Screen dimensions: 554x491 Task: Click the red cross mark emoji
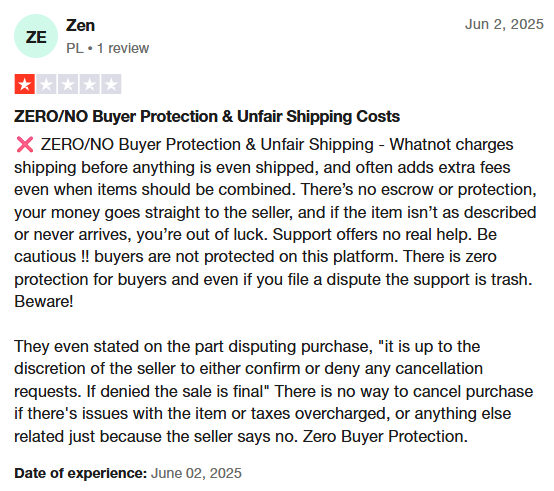[25, 144]
